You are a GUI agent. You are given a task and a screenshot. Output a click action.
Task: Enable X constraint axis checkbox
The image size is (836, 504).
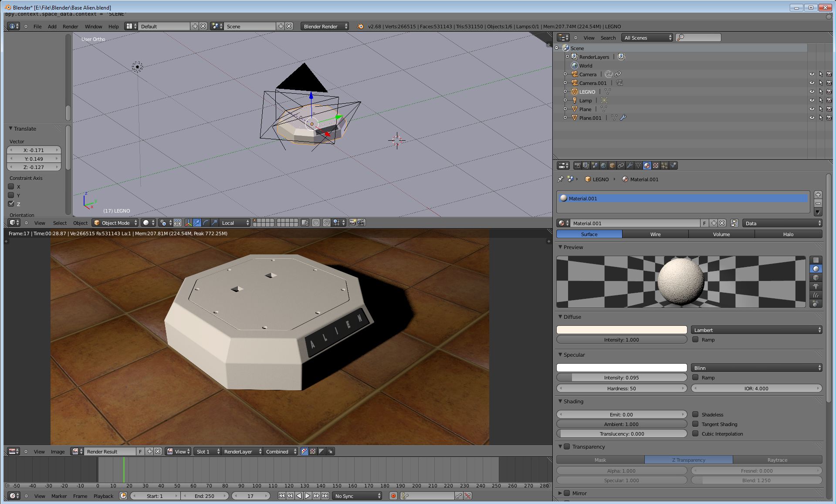point(11,186)
